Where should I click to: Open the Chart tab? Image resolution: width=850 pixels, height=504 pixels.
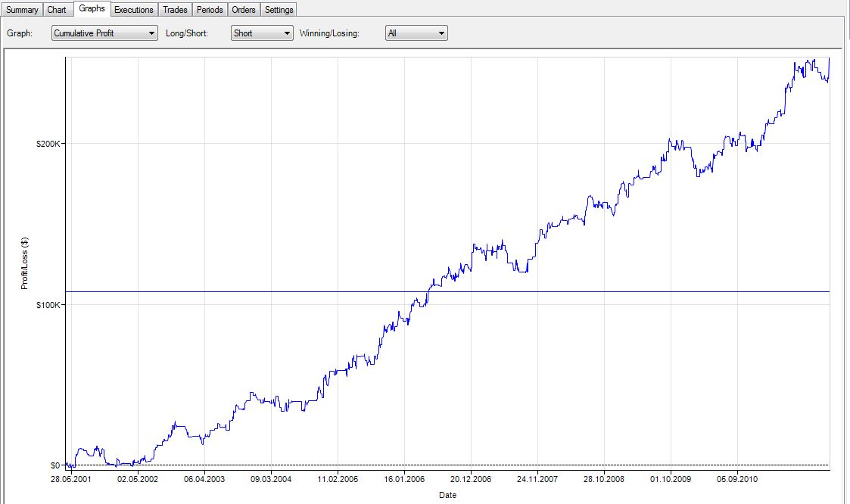click(x=57, y=10)
